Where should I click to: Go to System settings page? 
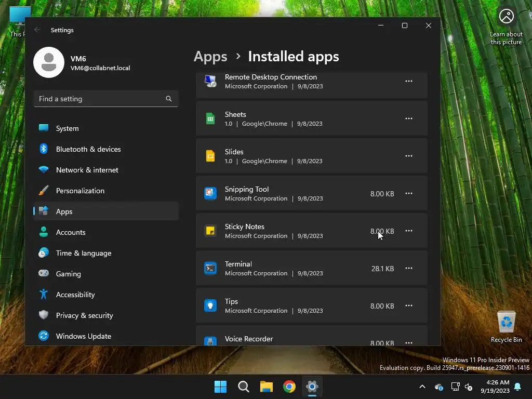(106, 128)
